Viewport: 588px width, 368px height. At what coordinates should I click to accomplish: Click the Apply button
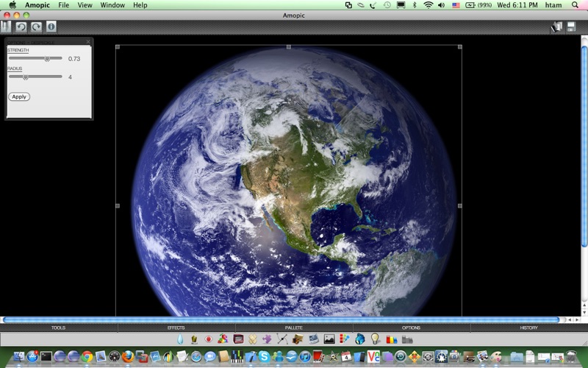(19, 96)
